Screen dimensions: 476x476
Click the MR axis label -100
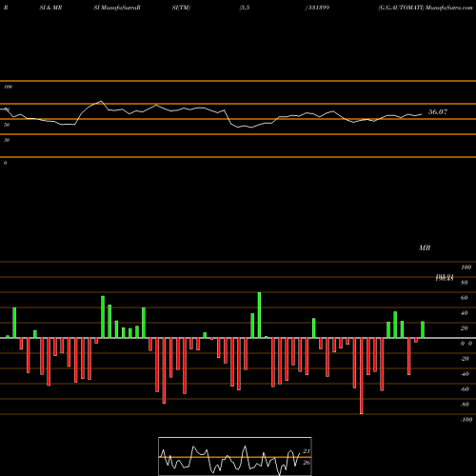point(466,420)
